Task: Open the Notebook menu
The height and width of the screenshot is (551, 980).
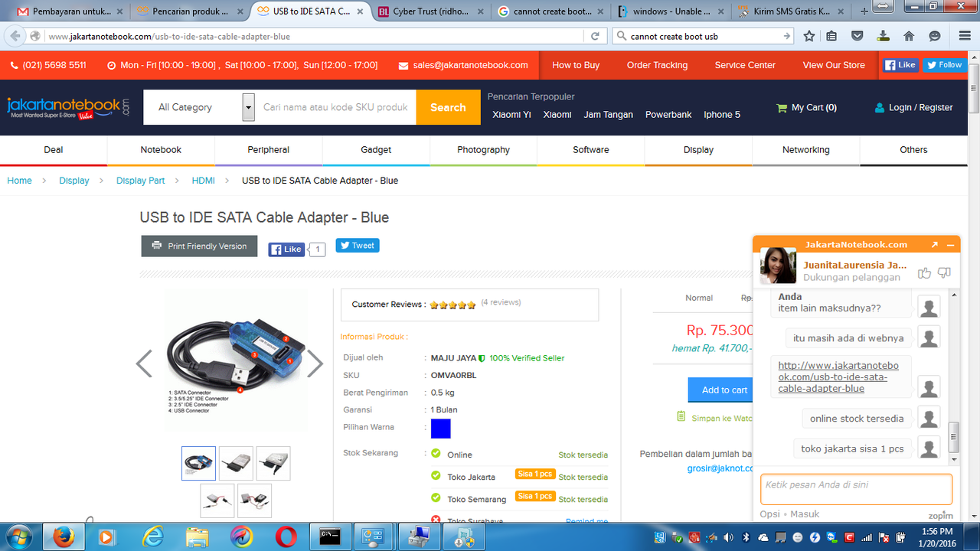Action: 161,150
